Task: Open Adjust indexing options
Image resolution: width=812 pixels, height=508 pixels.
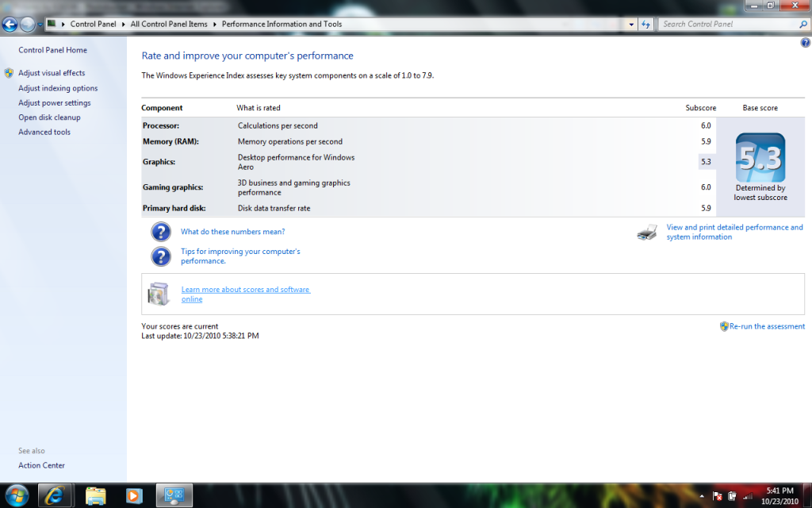Action: (58, 88)
